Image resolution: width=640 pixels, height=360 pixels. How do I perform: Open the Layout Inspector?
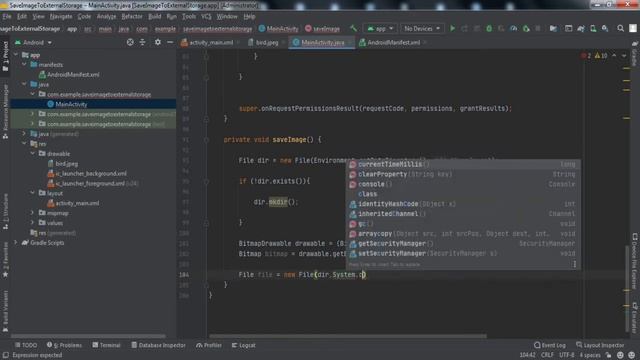pyautogui.click(x=600, y=345)
